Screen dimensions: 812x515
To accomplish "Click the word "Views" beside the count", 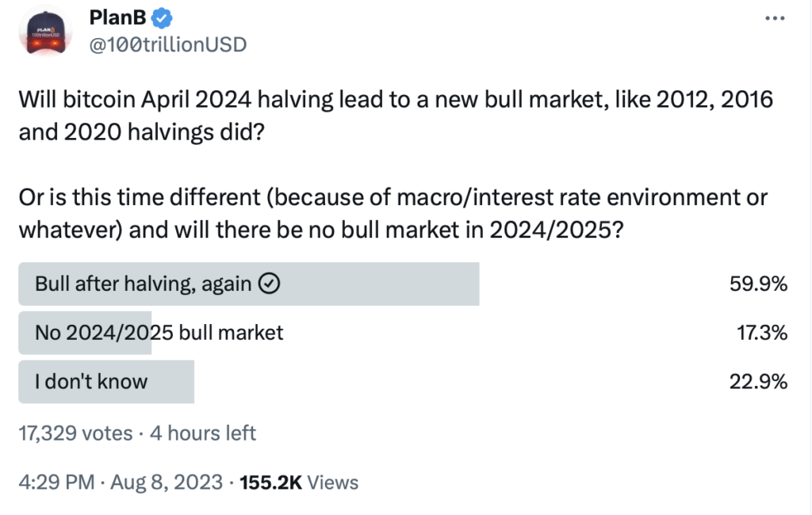I will point(332,482).
